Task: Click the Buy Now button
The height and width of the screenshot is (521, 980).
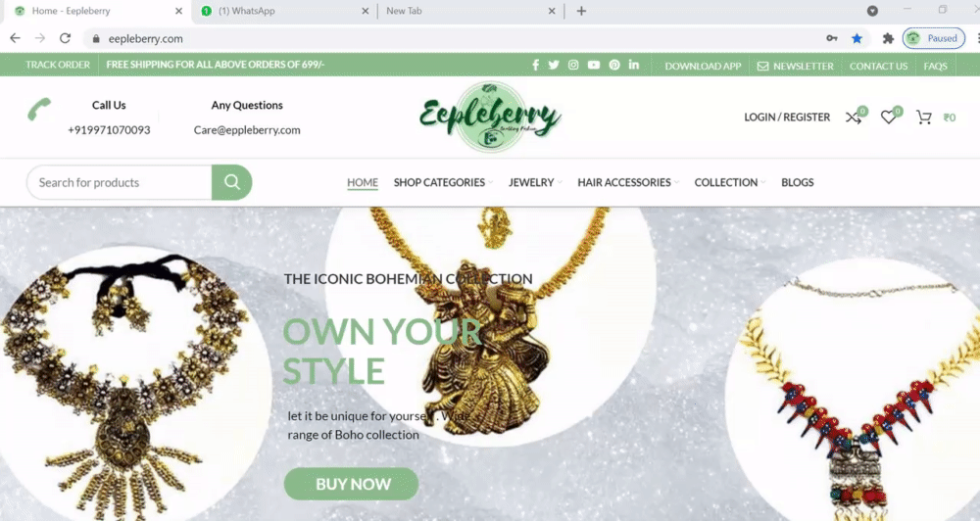Action: [351, 484]
